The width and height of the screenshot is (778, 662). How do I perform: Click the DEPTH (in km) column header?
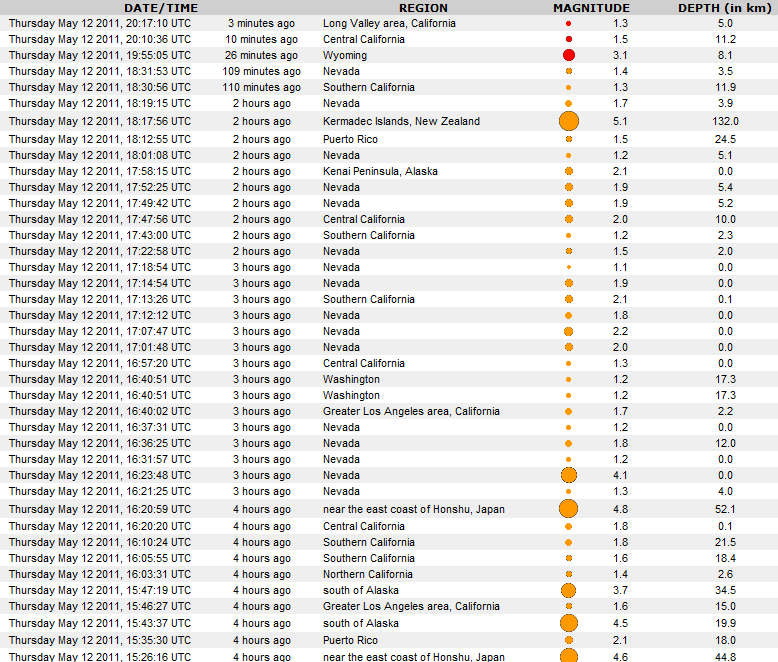(724, 7)
